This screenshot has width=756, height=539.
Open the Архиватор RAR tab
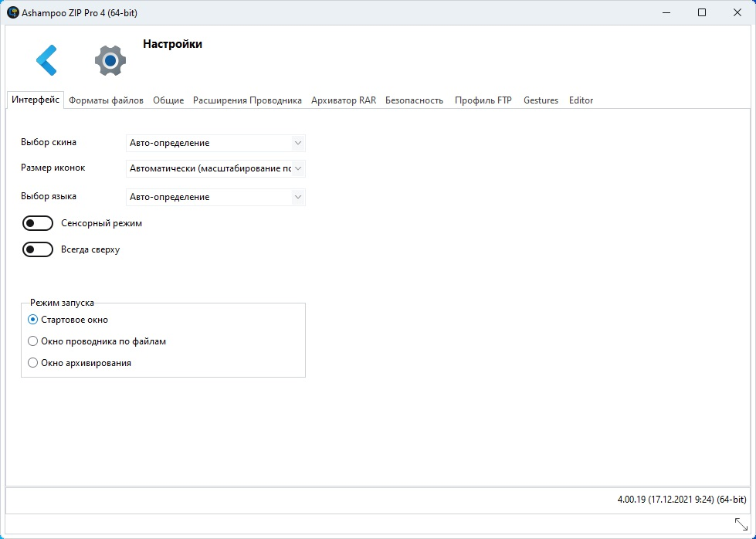click(344, 100)
